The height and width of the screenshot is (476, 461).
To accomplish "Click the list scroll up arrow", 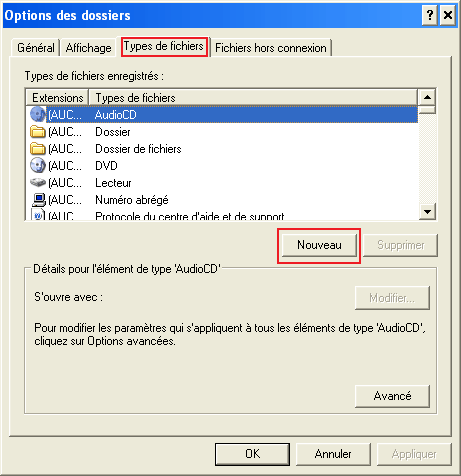I will coord(427,97).
